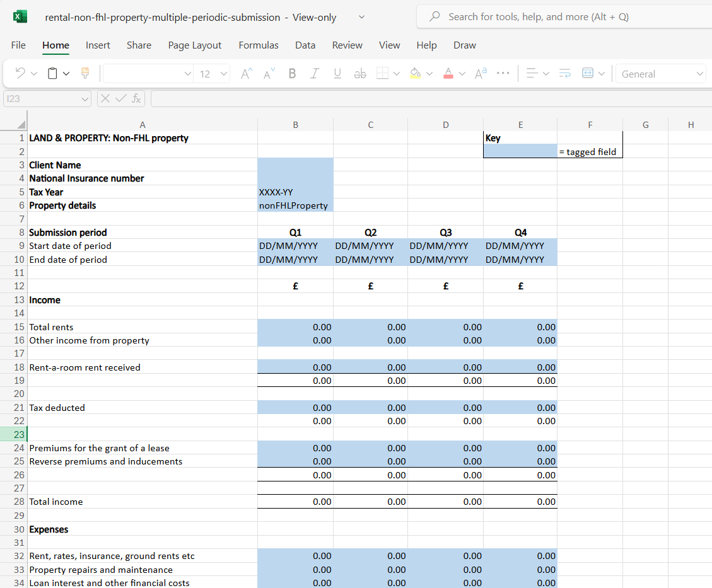Open the Formulas tab
Viewport: 712px width, 588px height.
pyautogui.click(x=259, y=45)
